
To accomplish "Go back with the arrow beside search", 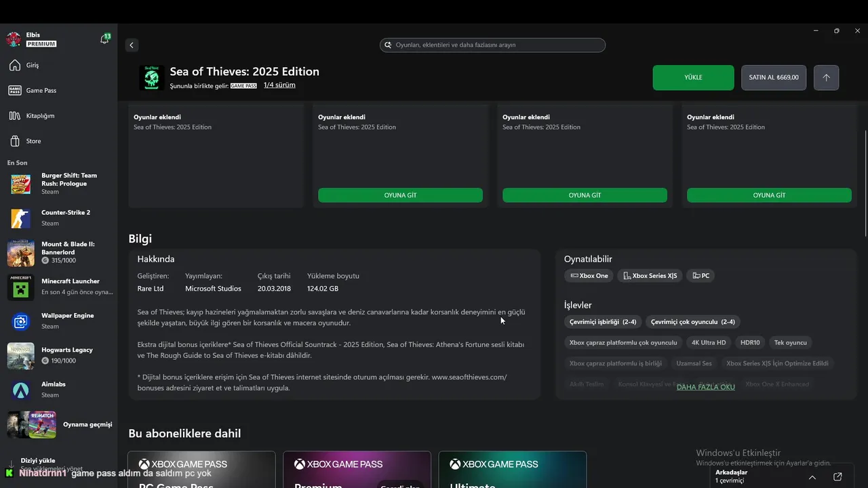I will [132, 45].
